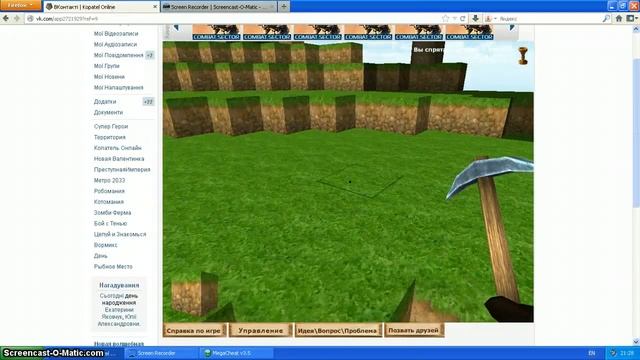The width and height of the screenshot is (640, 360).
Task: Switch to the Screen Recorder Screencast-O-Matic tab
Action: (x=219, y=7)
